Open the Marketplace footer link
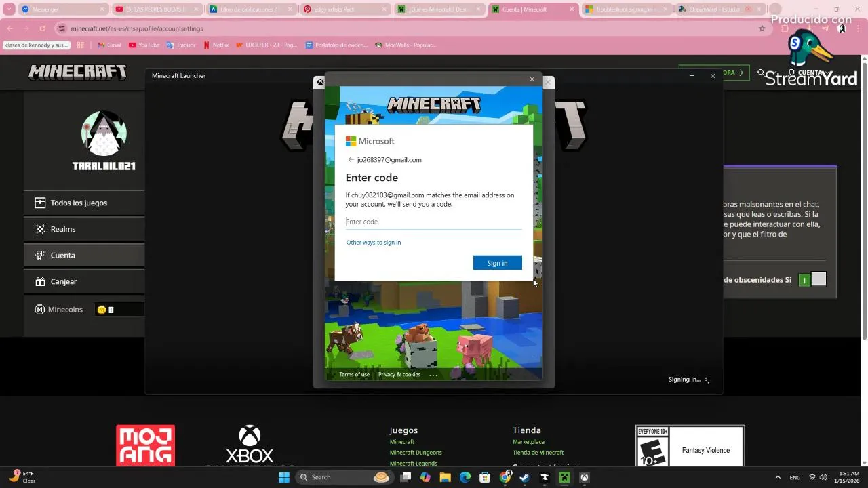The height and width of the screenshot is (488, 868). [x=528, y=442]
